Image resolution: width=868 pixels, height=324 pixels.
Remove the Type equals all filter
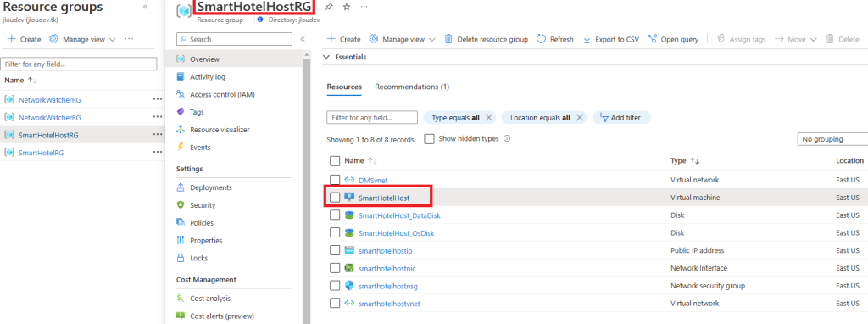[488, 117]
